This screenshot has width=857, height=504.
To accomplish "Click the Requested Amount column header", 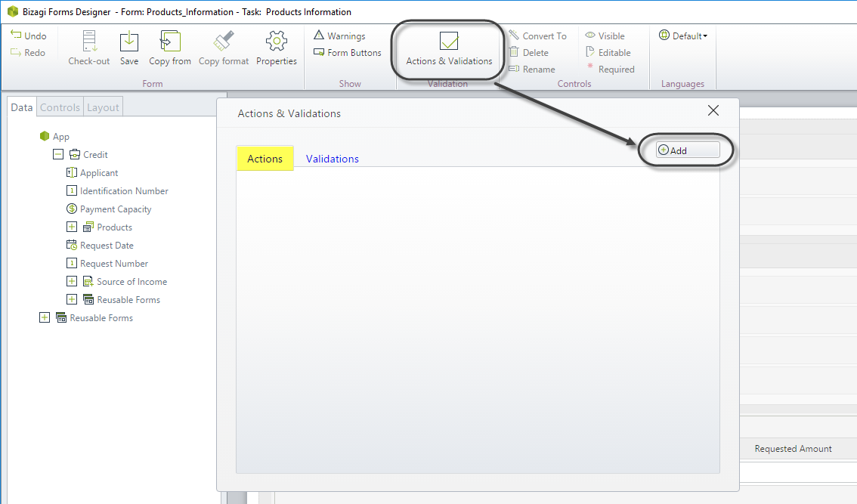I will click(x=793, y=449).
